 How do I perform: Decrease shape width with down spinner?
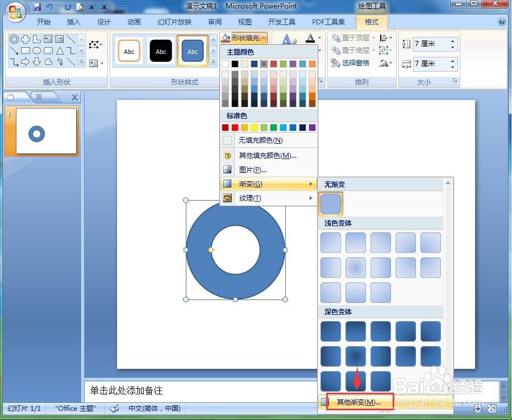[x=452, y=66]
